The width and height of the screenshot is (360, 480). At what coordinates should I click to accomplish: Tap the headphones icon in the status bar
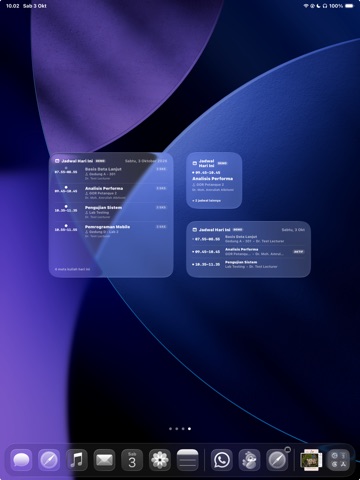coord(325,6)
